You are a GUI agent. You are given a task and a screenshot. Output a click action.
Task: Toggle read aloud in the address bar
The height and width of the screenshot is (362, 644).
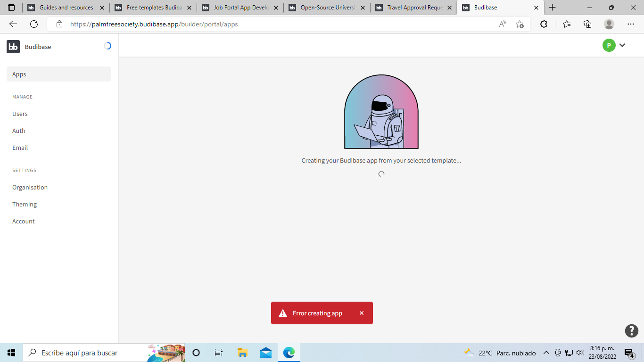[x=503, y=24]
